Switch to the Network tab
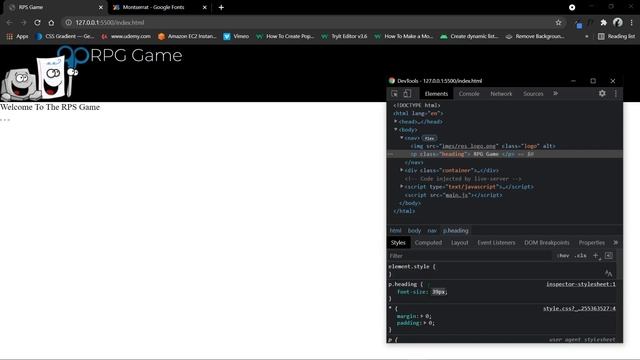The height and width of the screenshot is (360, 640). pos(501,93)
